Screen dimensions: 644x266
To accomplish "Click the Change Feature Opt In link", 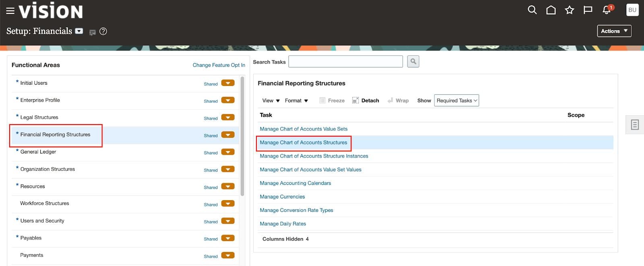I will point(219,65).
